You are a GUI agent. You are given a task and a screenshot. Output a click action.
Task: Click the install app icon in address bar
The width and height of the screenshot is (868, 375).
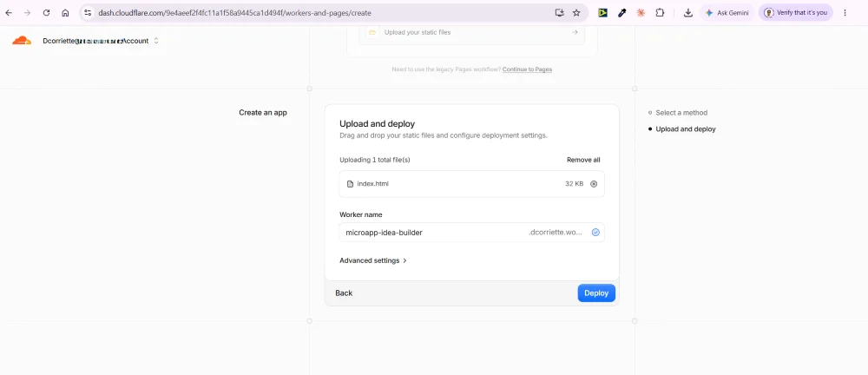(560, 13)
